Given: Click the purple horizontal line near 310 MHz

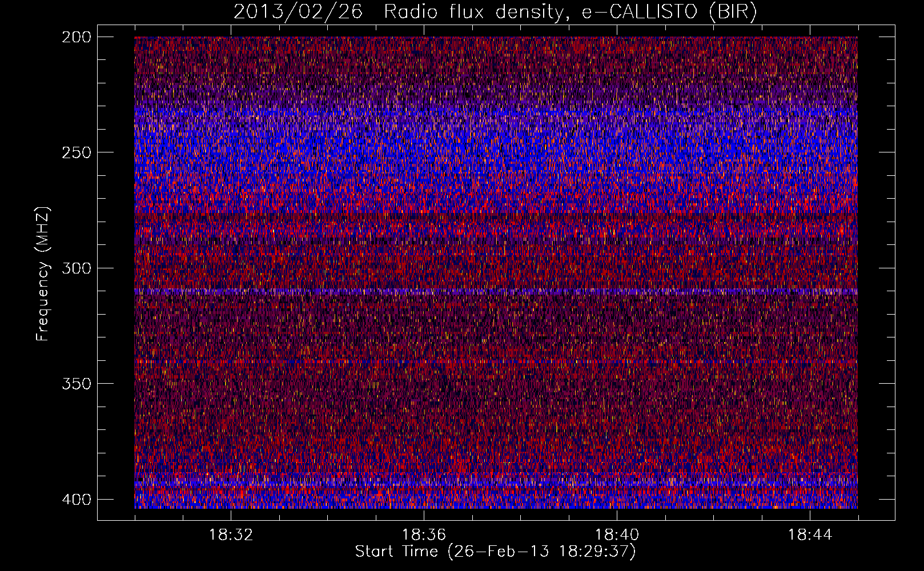Looking at the screenshot, I should 496,292.
